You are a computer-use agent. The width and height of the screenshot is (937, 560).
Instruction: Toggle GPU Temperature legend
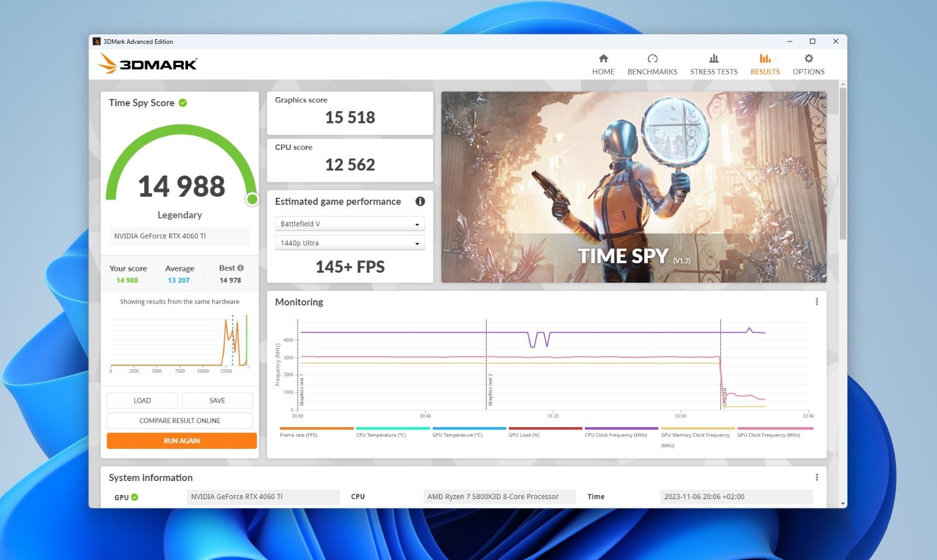[468, 432]
